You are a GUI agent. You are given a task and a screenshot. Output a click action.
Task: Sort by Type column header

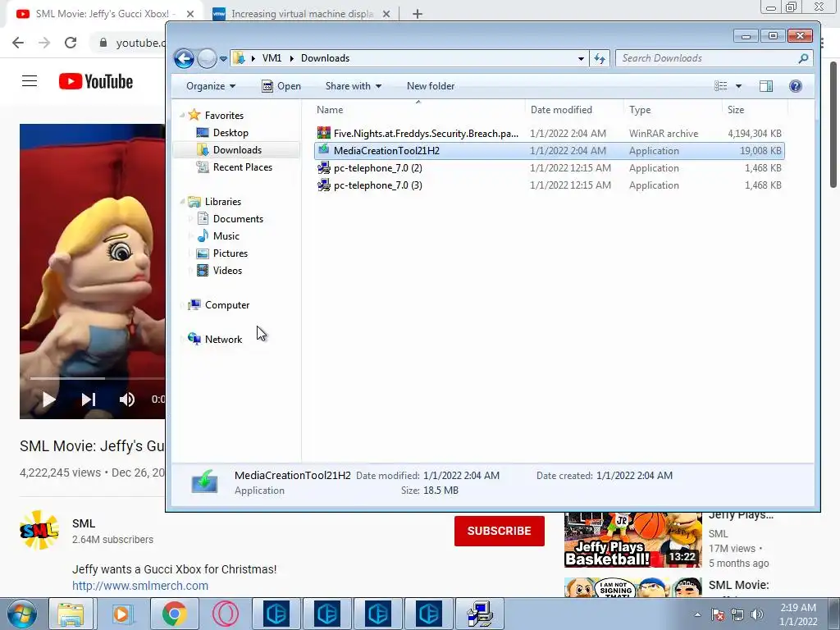(673, 109)
